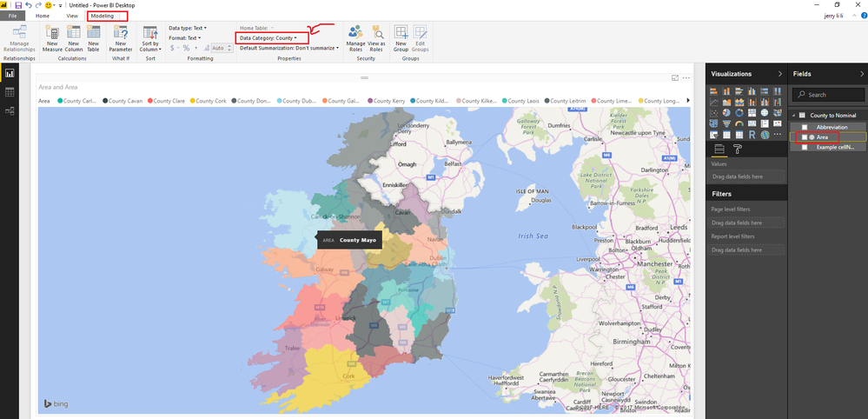
Task: Open the Fields well tab in Visualizations
Action: point(719,149)
